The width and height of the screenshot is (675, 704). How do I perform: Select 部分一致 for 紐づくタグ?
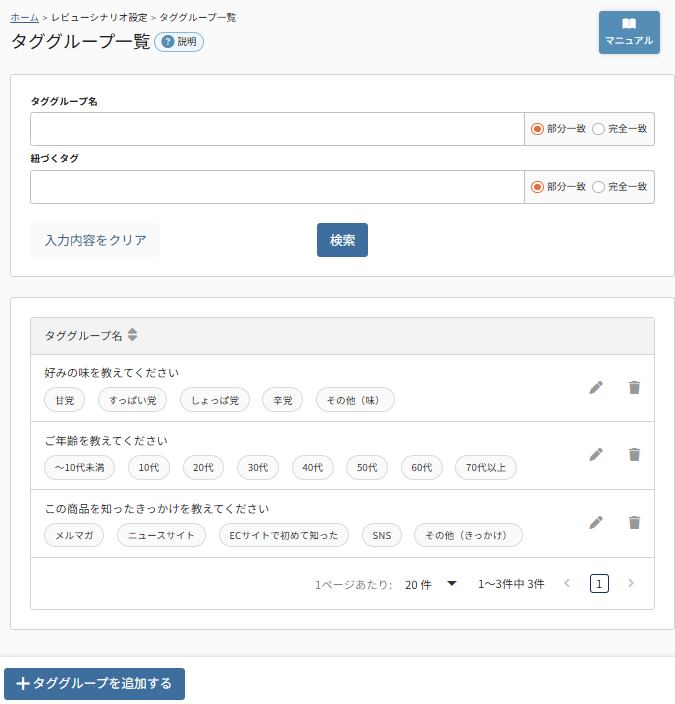click(537, 187)
